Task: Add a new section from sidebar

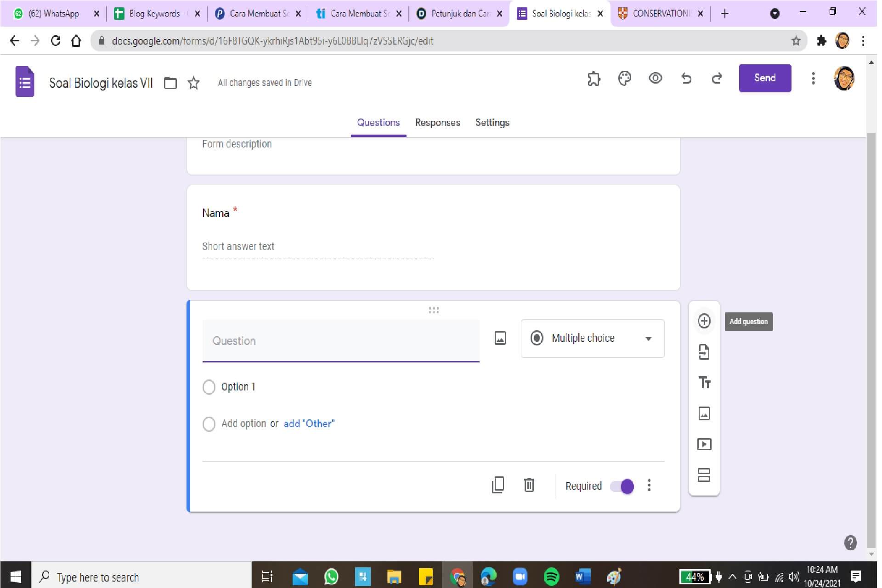Action: pos(704,475)
